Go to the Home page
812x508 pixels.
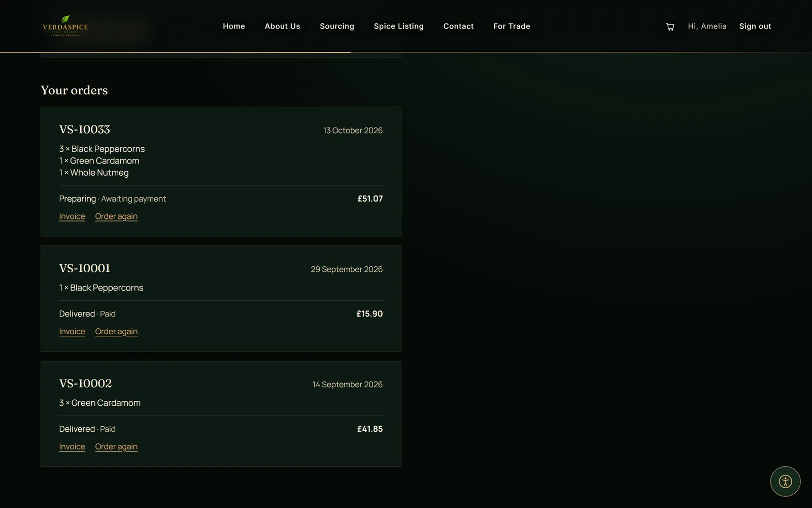pos(234,26)
